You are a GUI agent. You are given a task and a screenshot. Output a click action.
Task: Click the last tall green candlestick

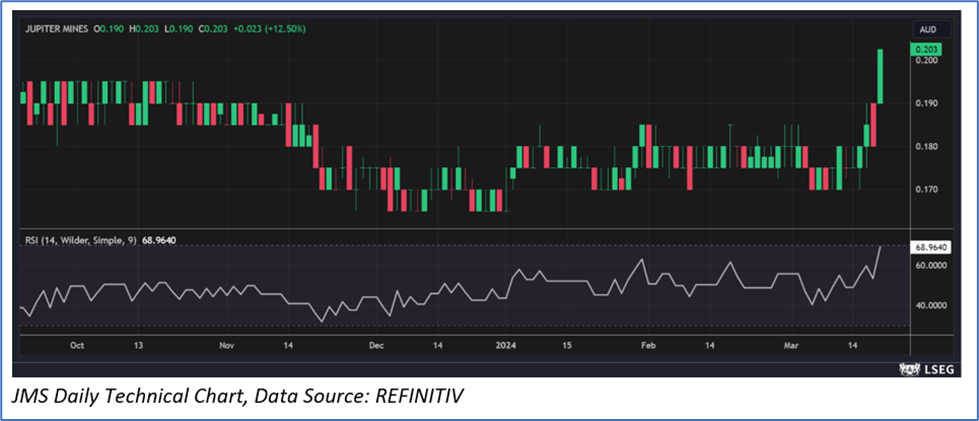click(880, 76)
